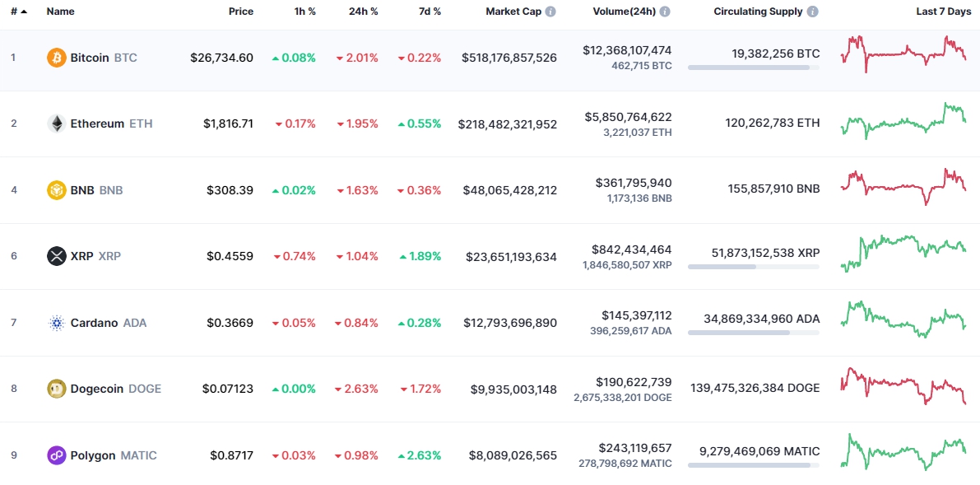Sort by Circulating Supply header
Viewport: 980px width, 485px height.
(x=758, y=12)
